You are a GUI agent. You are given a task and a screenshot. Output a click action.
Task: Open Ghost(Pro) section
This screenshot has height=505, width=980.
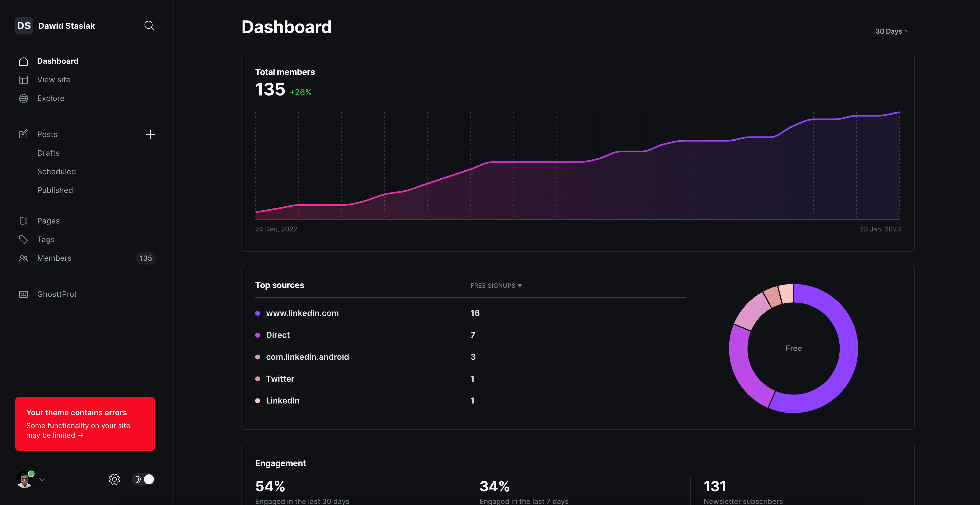click(57, 294)
